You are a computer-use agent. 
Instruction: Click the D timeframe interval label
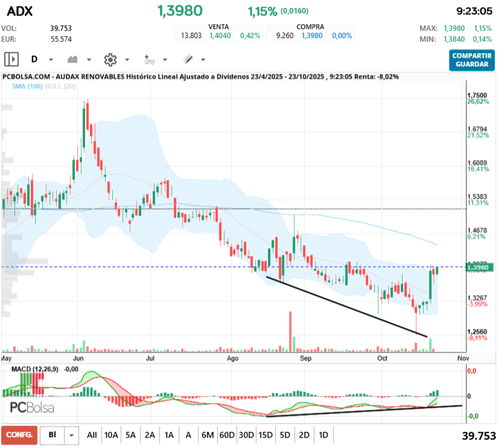34,60
